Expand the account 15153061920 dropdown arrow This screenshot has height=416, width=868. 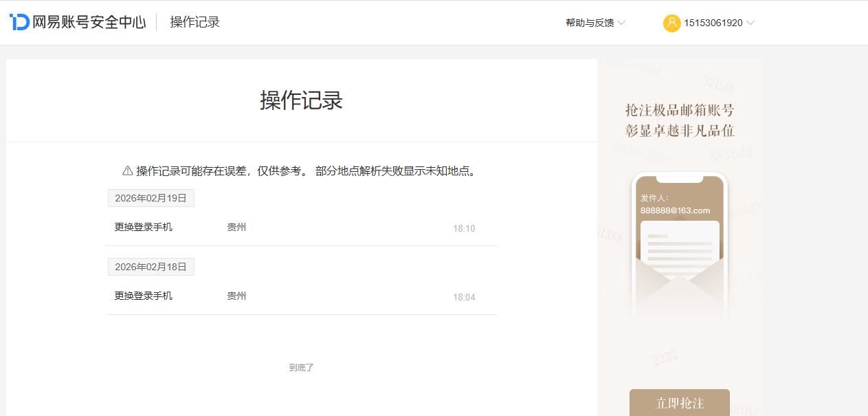tap(750, 23)
